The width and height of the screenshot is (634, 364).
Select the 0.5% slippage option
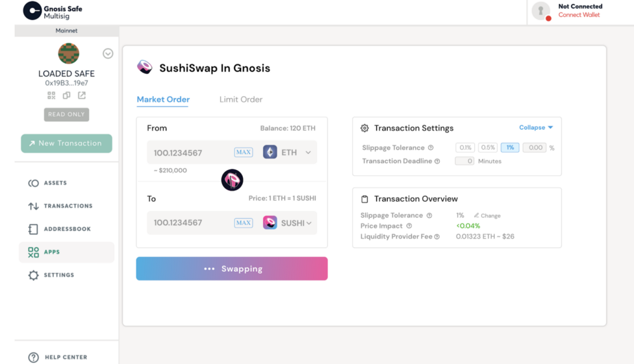pos(488,147)
